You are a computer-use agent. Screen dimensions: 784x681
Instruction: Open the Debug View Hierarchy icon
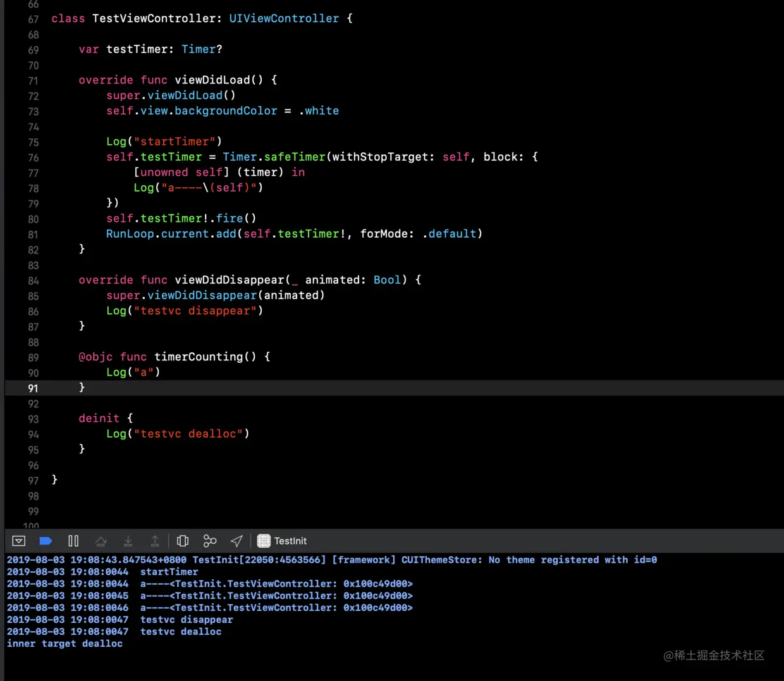click(x=183, y=541)
